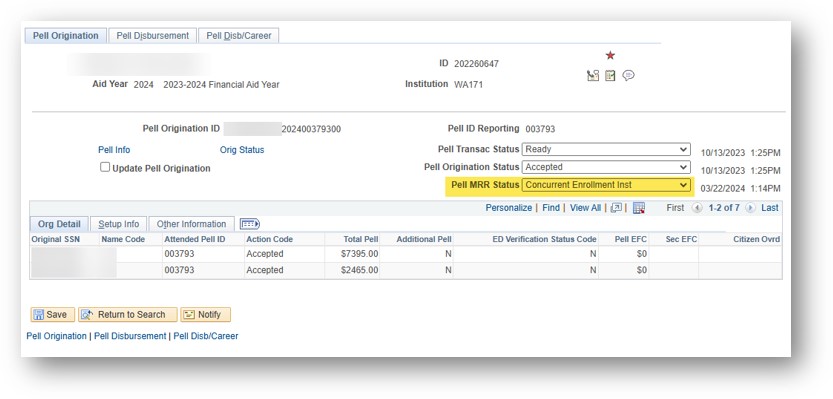Viewport: 833px width, 399px height.
Task: Click the Find grid link
Action: pos(551,208)
